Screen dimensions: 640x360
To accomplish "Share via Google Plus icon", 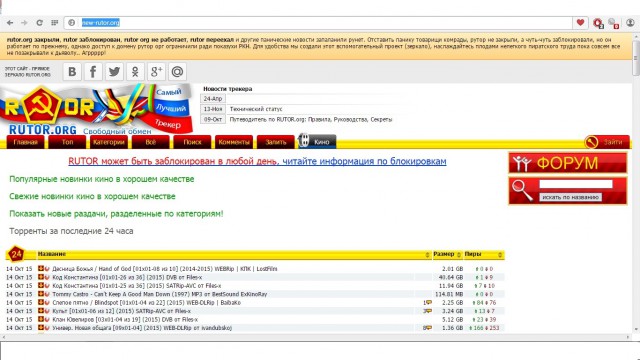I will [x=156, y=72].
